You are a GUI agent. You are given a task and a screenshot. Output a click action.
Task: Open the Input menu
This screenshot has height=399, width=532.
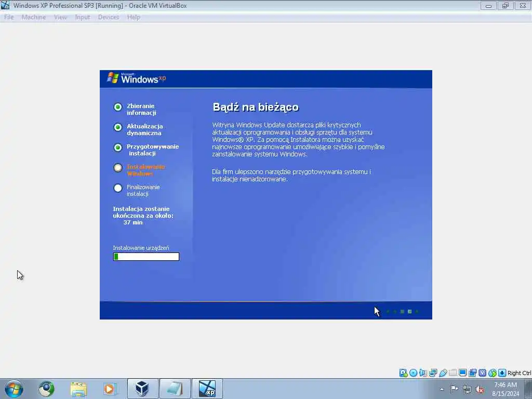(x=83, y=17)
